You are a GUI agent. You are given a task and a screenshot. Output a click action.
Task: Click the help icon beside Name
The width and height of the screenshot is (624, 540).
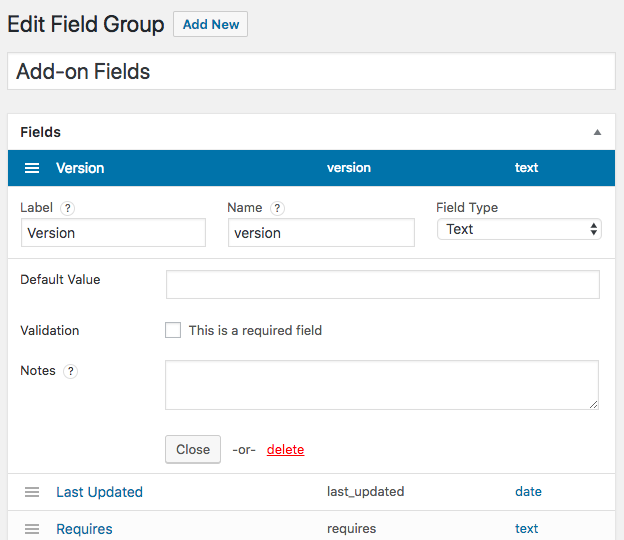pos(277,208)
